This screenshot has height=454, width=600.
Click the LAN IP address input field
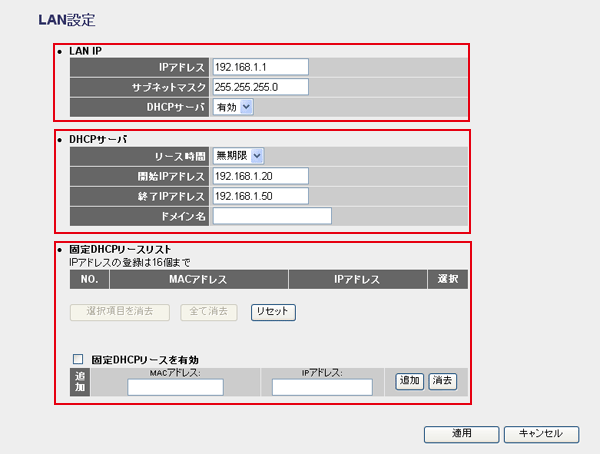[x=261, y=67]
